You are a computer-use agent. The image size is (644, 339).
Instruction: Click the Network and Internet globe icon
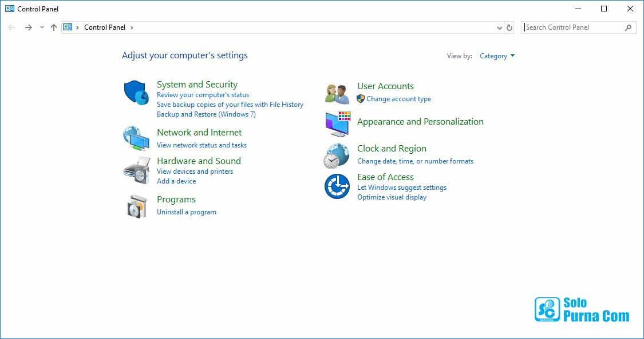click(x=136, y=138)
